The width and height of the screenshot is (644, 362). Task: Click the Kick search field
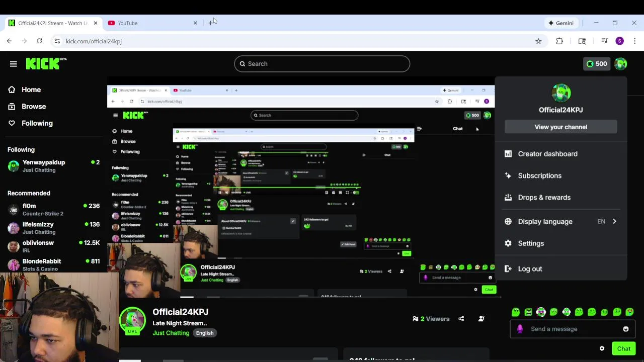[x=322, y=64]
